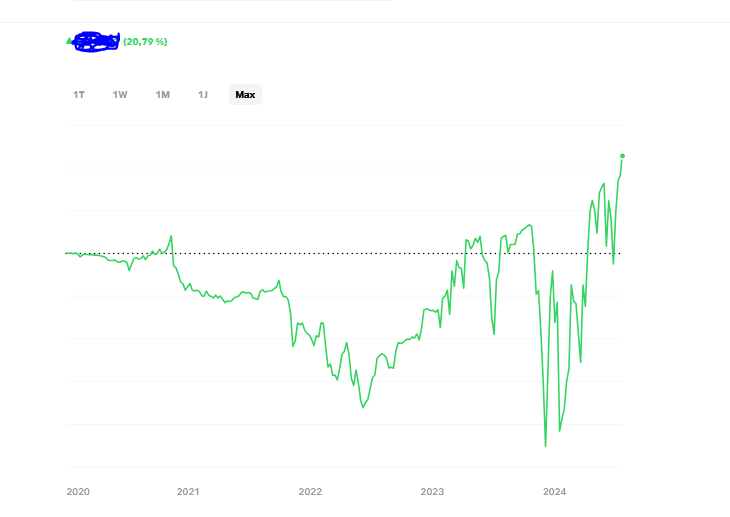The width and height of the screenshot is (730, 517).
Task: Click the (20,79 %) percentage label
Action: [x=146, y=42]
